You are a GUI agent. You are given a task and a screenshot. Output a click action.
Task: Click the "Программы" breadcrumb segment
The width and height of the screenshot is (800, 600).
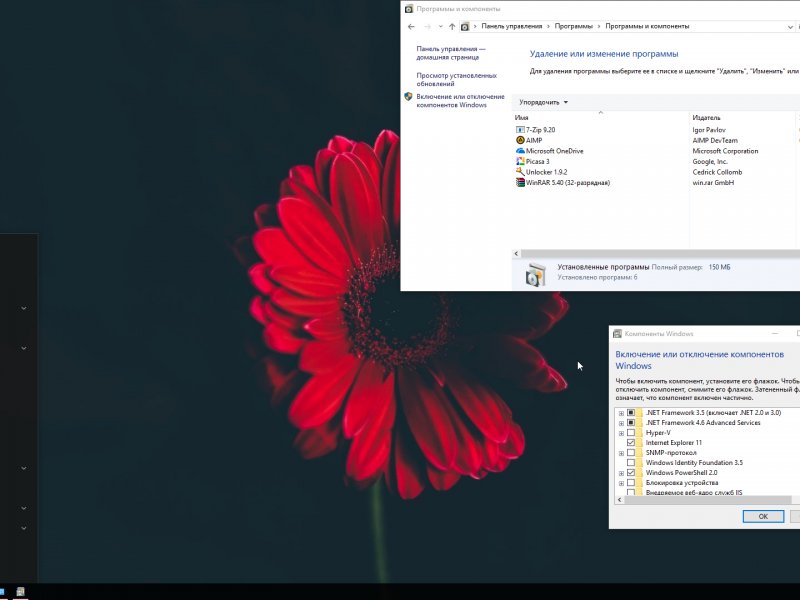(x=573, y=26)
